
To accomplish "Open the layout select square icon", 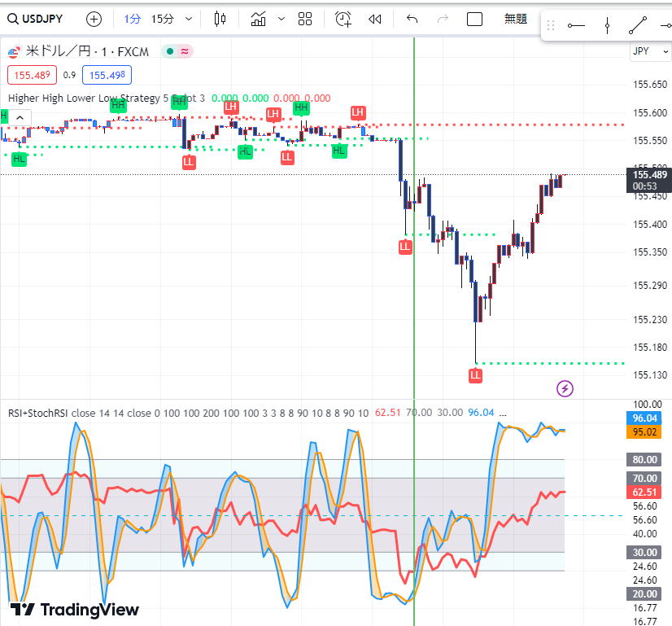I will (x=475, y=19).
